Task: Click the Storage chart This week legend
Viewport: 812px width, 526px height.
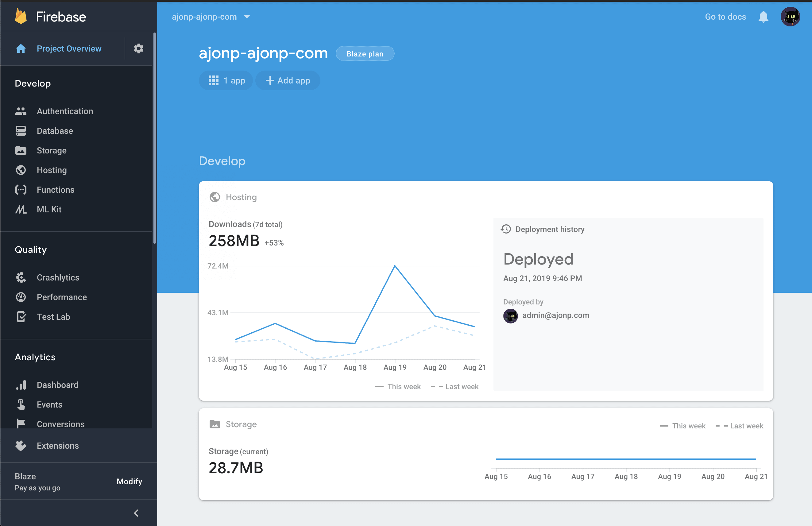Action: pyautogui.click(x=682, y=426)
